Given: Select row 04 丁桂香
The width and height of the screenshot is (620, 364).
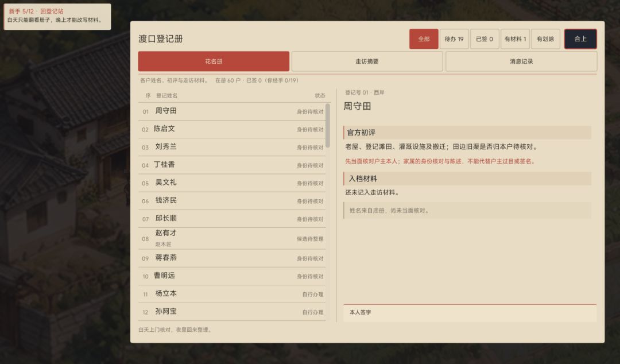Looking at the screenshot, I should tap(232, 165).
